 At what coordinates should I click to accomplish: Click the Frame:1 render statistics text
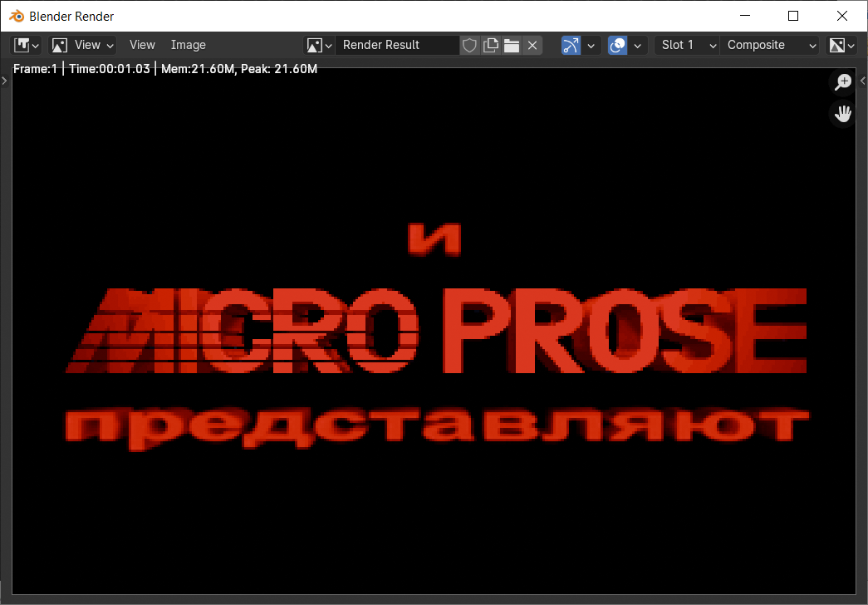coord(165,69)
